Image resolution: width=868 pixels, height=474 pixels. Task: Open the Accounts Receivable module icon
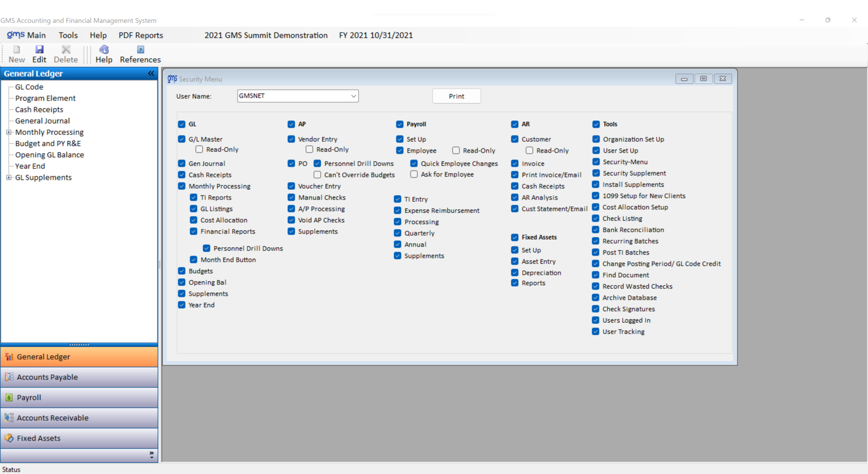coord(9,417)
